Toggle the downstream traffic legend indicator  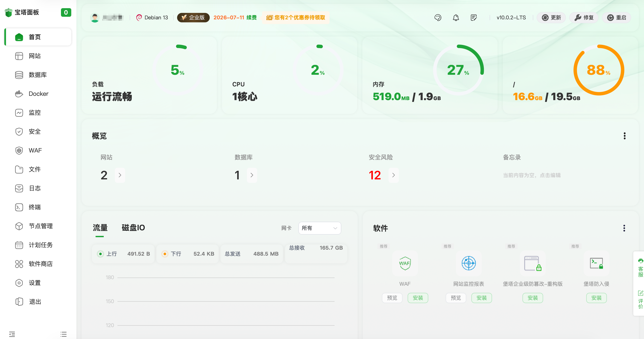point(165,254)
